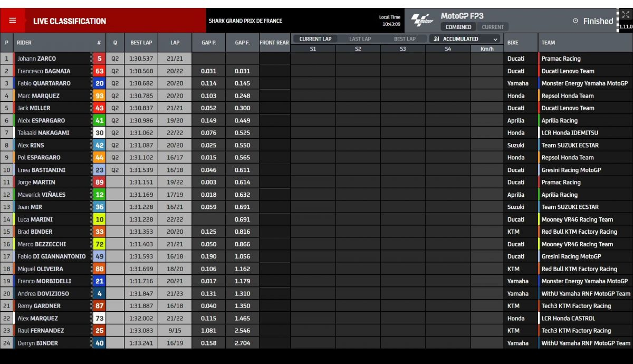Click the GAP F. column header
This screenshot has height=364, width=633.
point(242,43)
